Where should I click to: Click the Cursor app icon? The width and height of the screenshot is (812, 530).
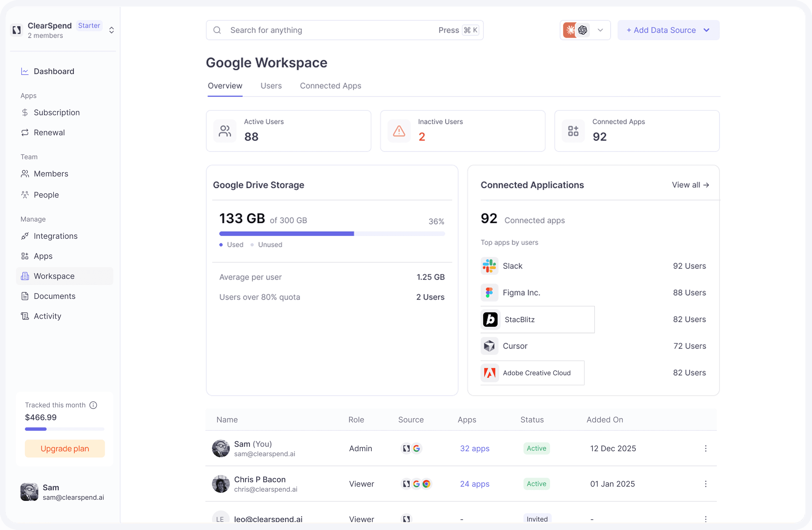click(x=489, y=346)
